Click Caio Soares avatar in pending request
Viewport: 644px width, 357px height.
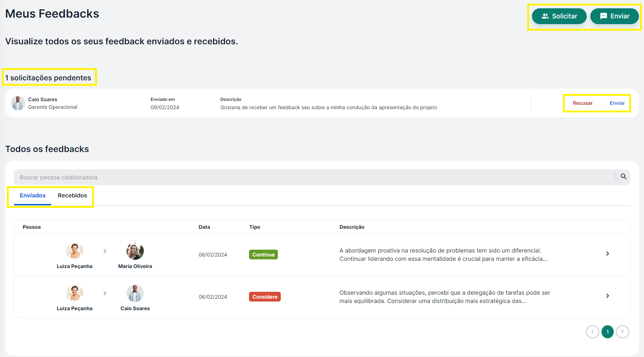click(x=18, y=103)
